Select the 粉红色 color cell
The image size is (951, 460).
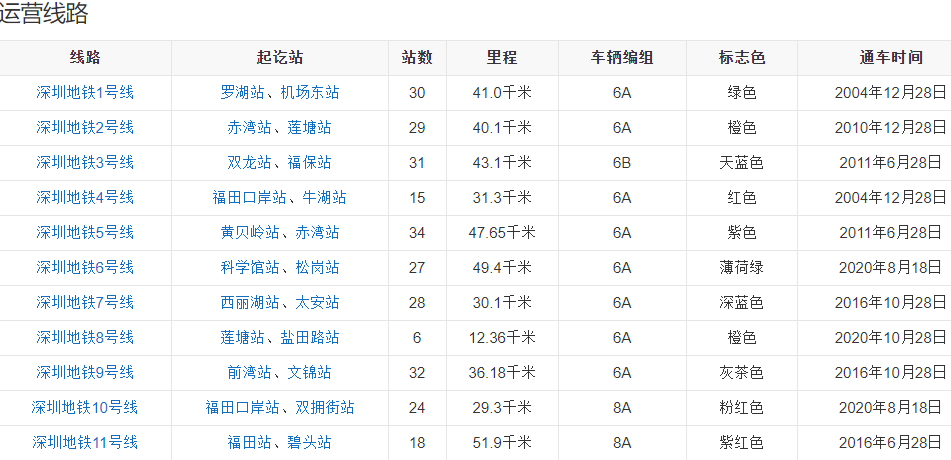(x=742, y=407)
